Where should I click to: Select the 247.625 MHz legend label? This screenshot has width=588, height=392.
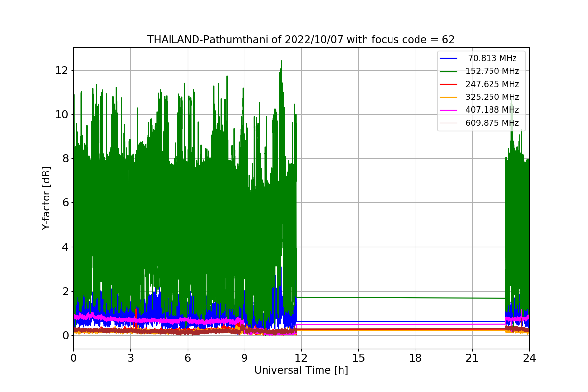click(492, 84)
